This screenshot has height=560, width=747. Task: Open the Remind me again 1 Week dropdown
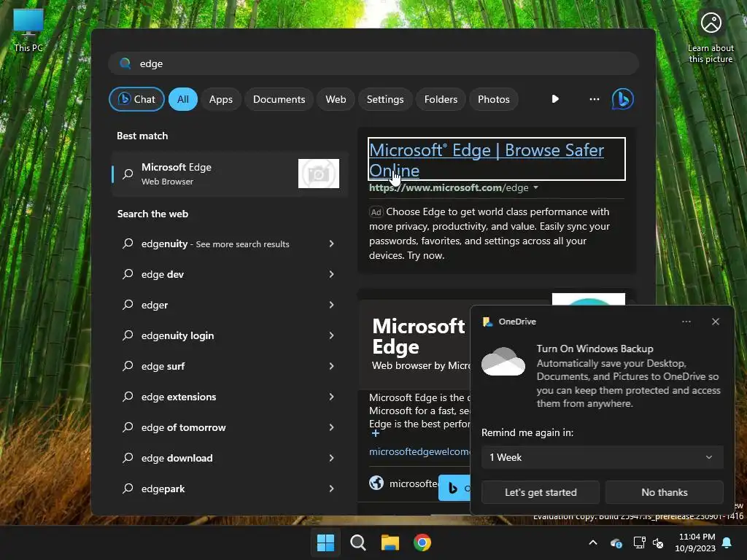(x=602, y=457)
